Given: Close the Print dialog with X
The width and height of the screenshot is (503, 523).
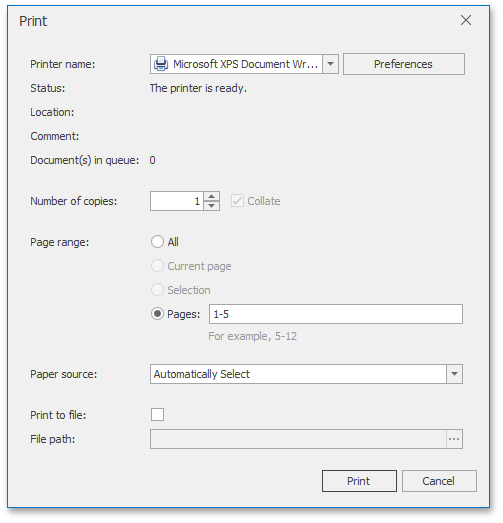Looking at the screenshot, I should pyautogui.click(x=466, y=20).
